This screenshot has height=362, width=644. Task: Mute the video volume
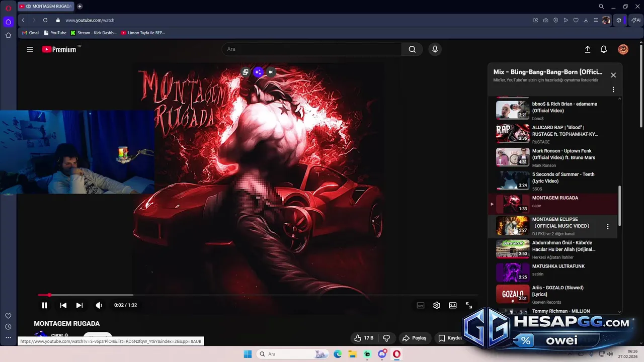pos(99,305)
